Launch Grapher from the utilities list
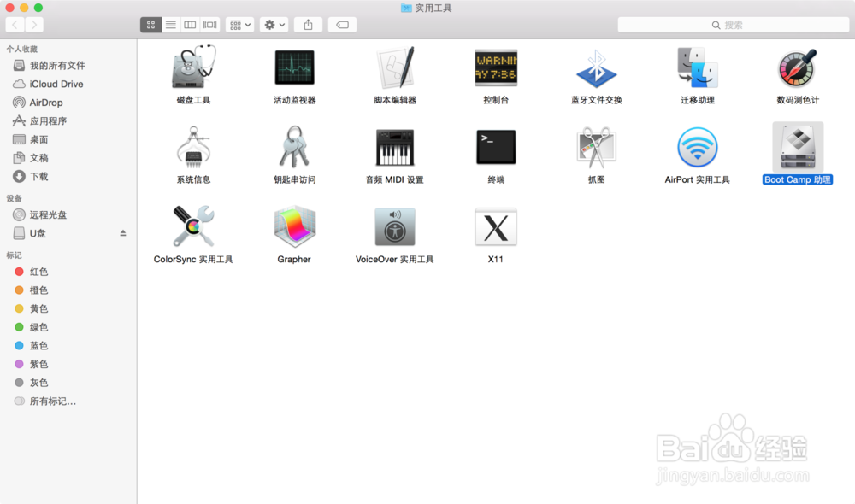Viewport: 855px width, 504px height. point(293,226)
